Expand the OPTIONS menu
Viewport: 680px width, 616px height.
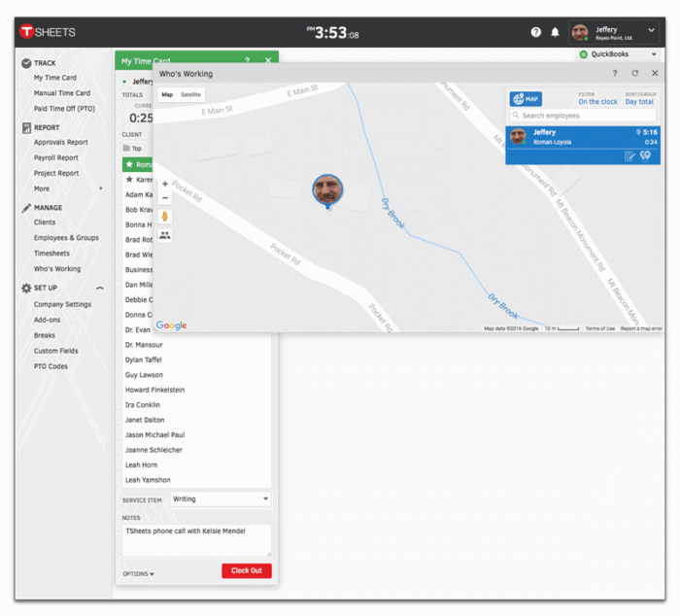[x=138, y=574]
